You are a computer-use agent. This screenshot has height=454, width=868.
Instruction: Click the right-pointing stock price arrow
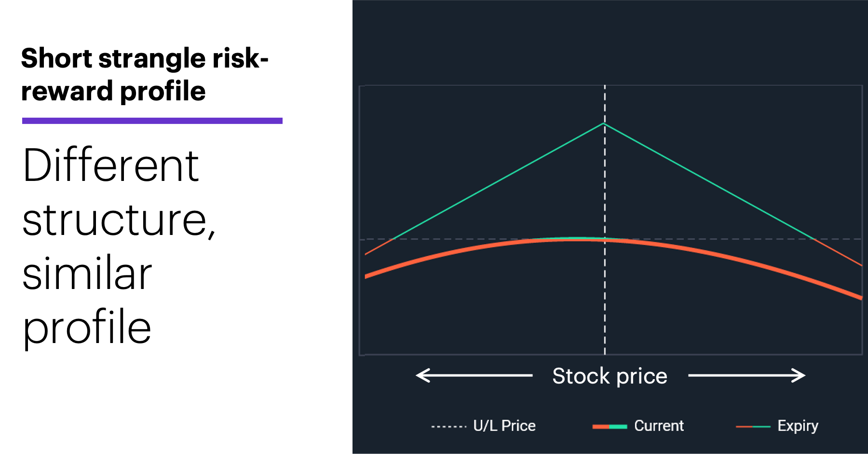tap(747, 375)
